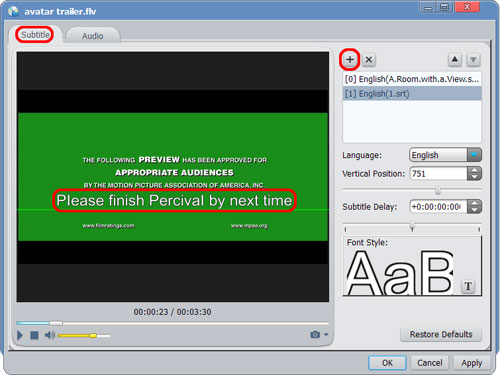The image size is (500, 375).
Task: Add a new subtitle file with plus icon
Action: (x=350, y=60)
